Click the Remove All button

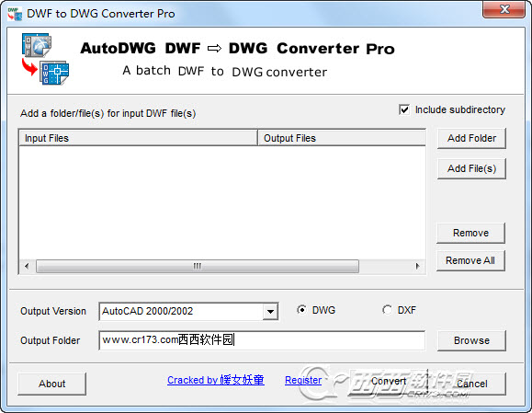coord(470,260)
